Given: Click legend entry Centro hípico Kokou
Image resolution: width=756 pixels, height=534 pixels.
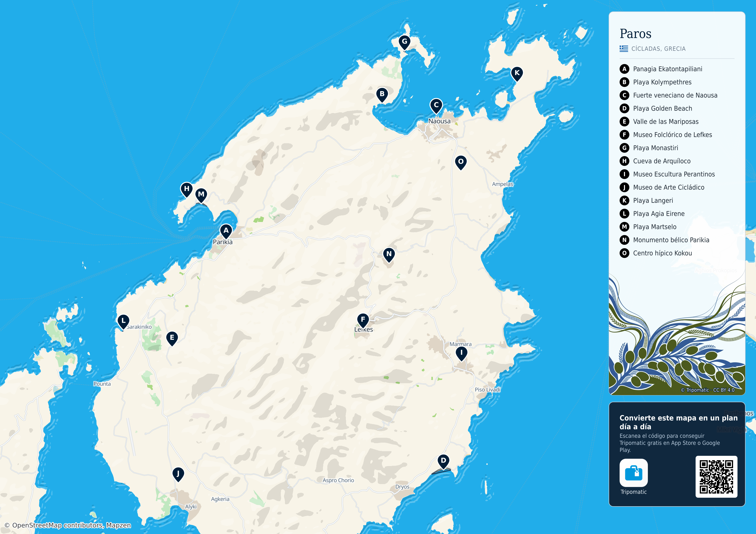Looking at the screenshot, I should 656,254.
